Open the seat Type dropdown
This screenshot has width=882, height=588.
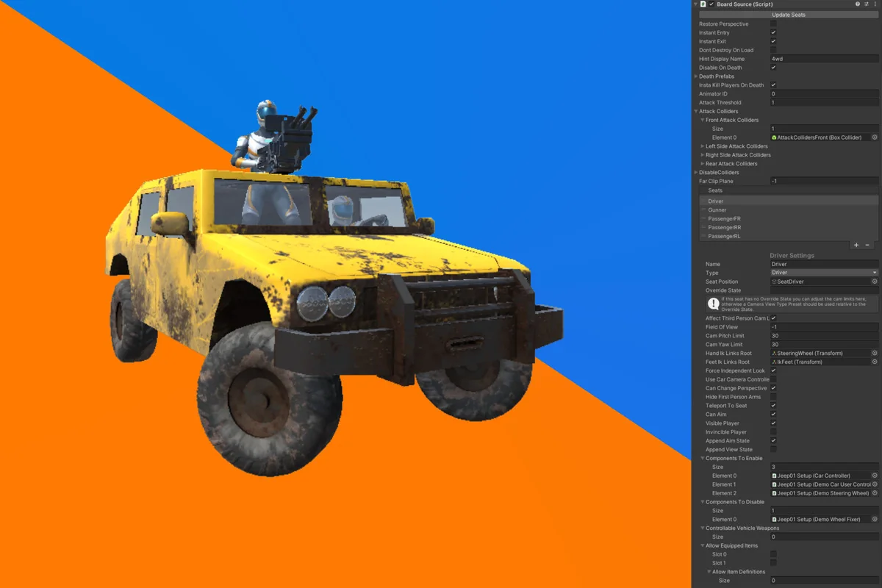coord(823,273)
